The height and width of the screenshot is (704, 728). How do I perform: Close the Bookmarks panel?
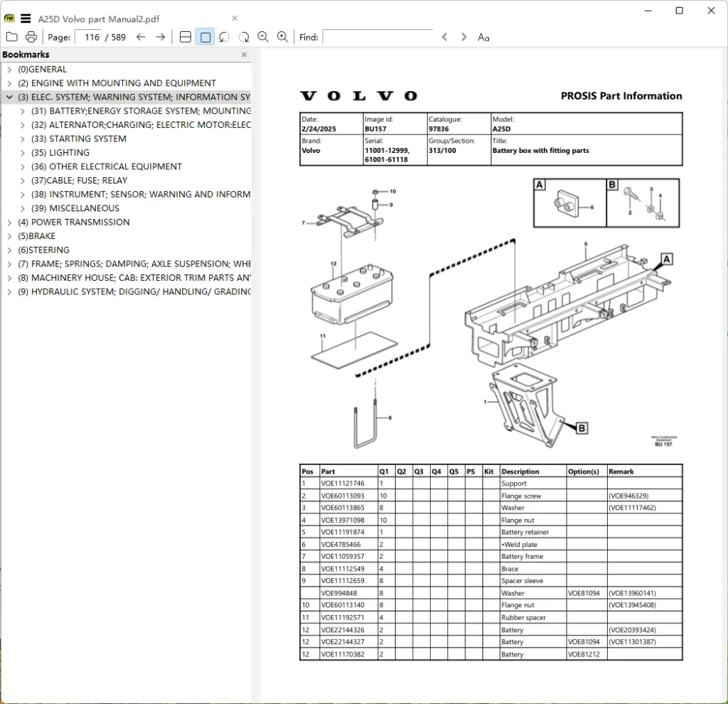[x=245, y=55]
